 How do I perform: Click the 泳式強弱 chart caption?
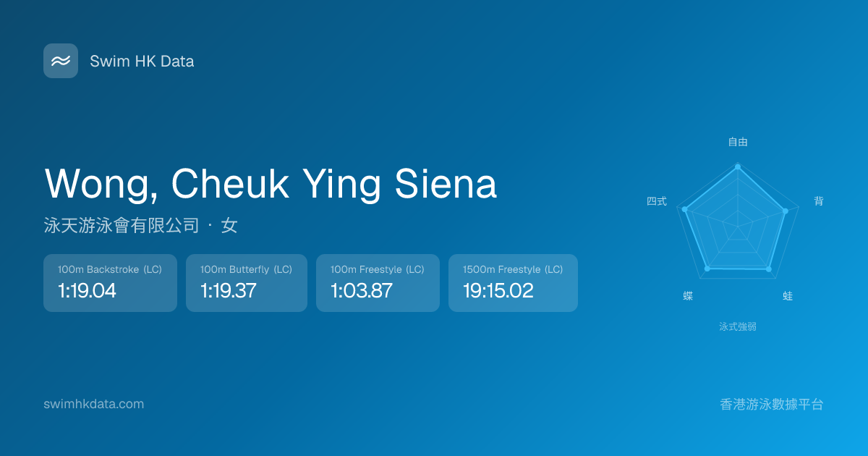click(738, 326)
